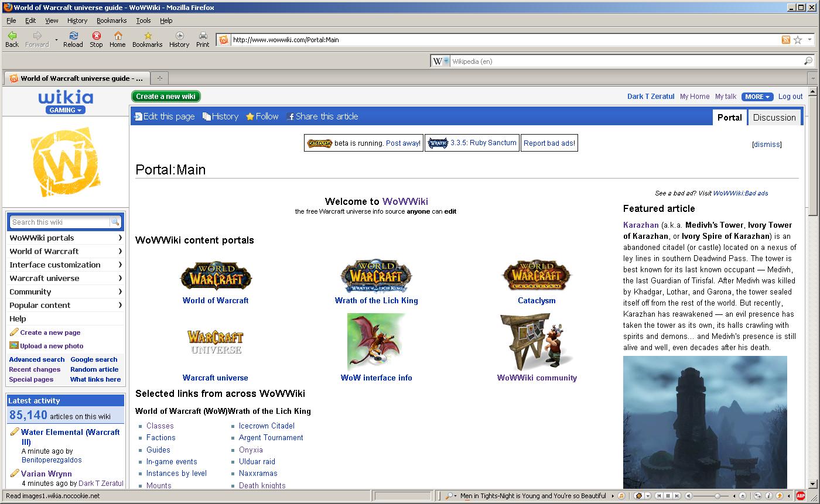Open the Karazhan featured article link

(x=641, y=225)
